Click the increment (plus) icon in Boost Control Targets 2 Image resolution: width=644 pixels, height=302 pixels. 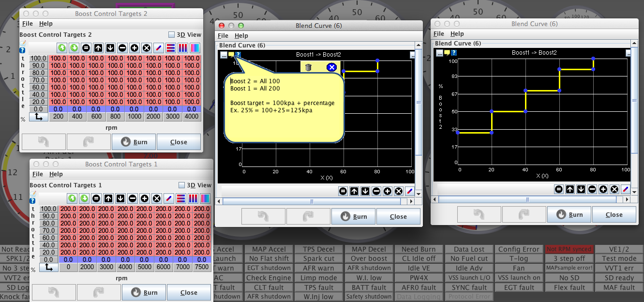tap(134, 48)
